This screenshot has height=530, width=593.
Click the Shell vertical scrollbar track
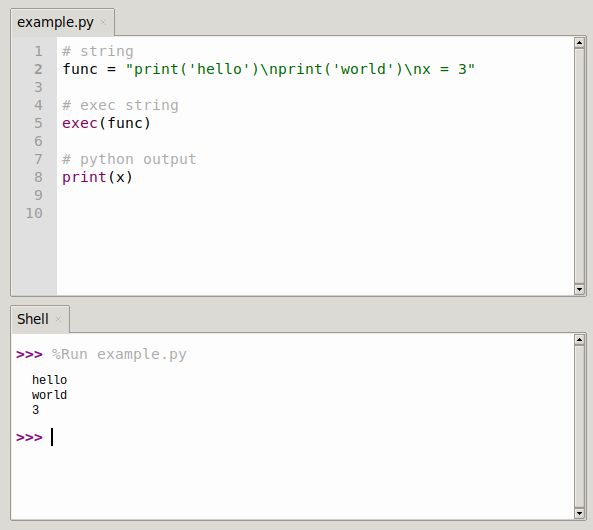(x=579, y=426)
